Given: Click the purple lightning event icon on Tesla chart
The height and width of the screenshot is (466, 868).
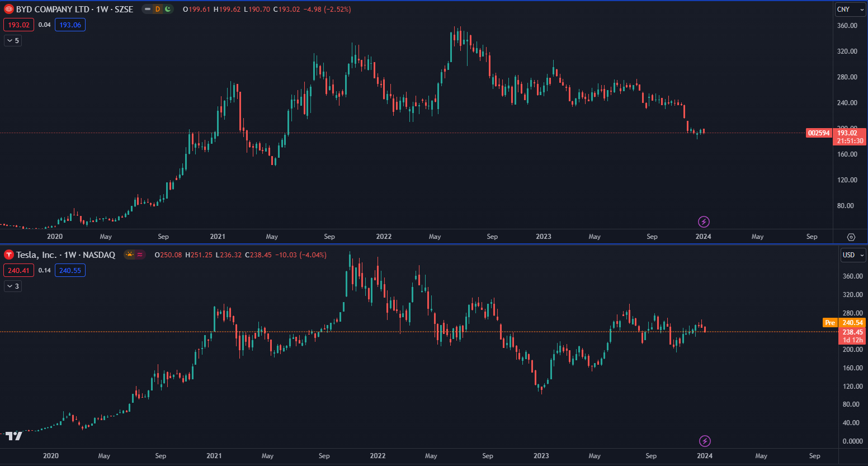Looking at the screenshot, I should click(x=705, y=441).
